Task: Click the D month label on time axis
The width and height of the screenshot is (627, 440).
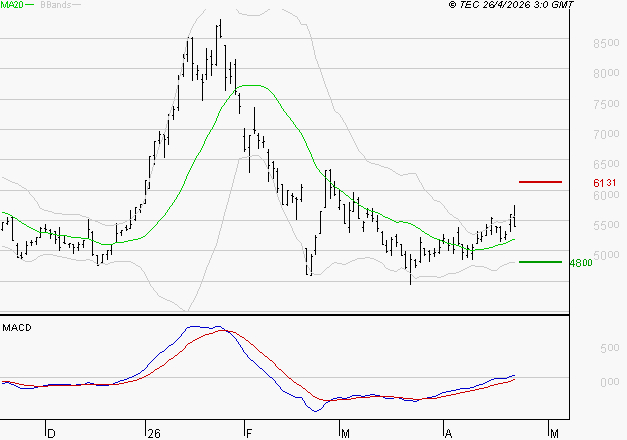Action: click(x=51, y=434)
